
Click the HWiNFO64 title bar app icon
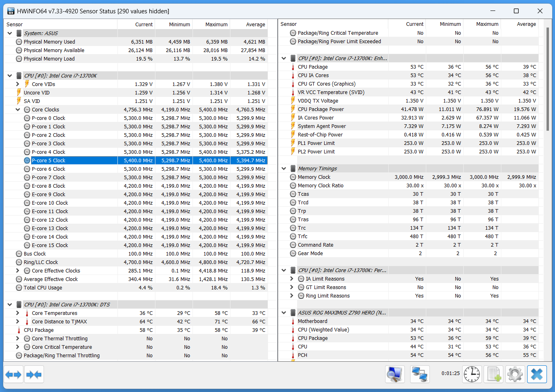[x=11, y=11]
